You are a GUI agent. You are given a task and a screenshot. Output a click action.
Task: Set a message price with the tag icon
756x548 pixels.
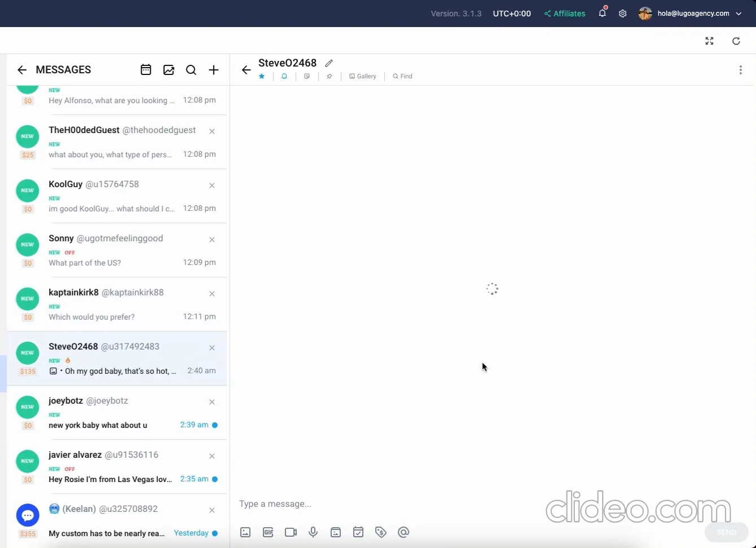point(381,532)
